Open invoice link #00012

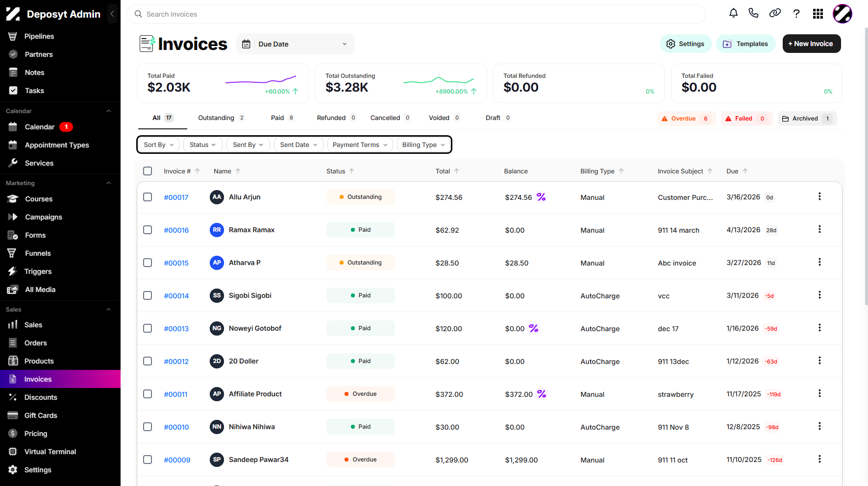click(176, 362)
